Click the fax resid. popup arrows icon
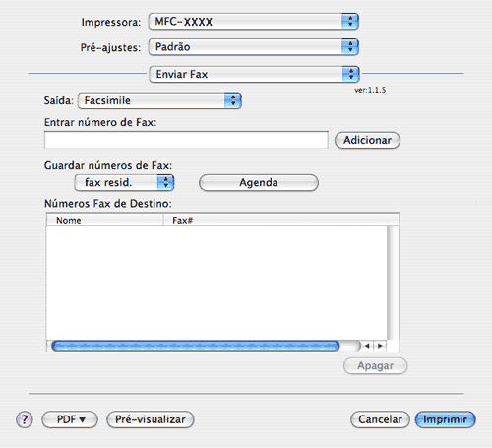 pyautogui.click(x=165, y=182)
